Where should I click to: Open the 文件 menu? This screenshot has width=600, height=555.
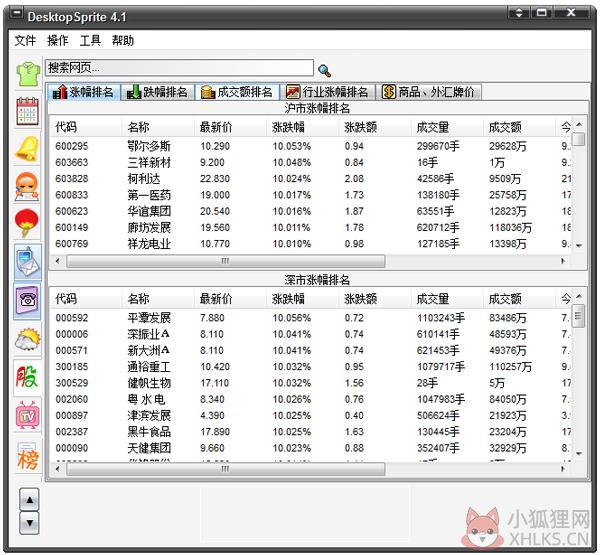pyautogui.click(x=25, y=40)
